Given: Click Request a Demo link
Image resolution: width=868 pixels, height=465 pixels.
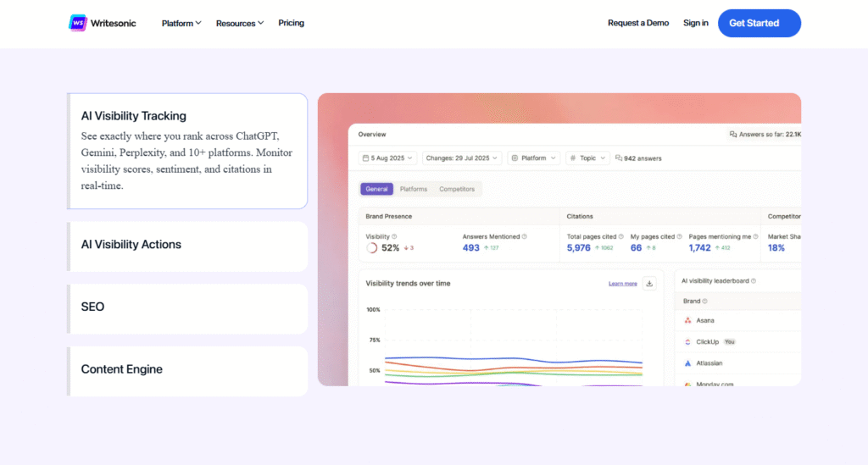Looking at the screenshot, I should pos(638,23).
